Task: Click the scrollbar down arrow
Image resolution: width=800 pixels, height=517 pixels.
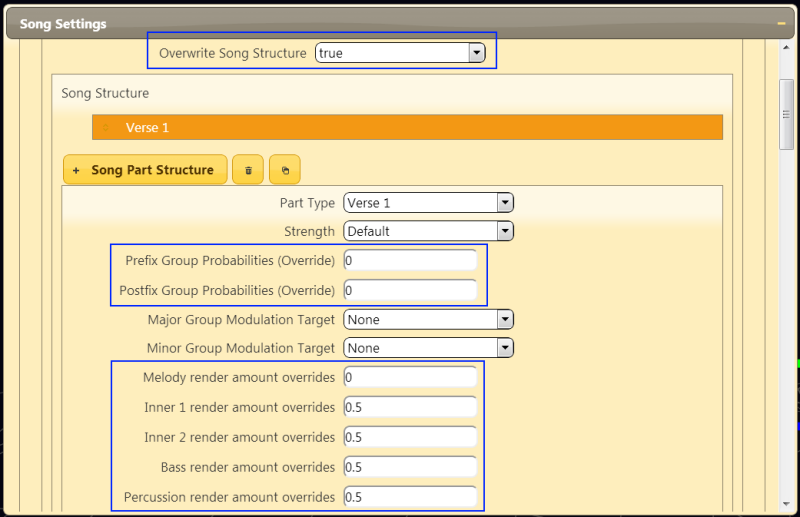Action: click(x=786, y=504)
